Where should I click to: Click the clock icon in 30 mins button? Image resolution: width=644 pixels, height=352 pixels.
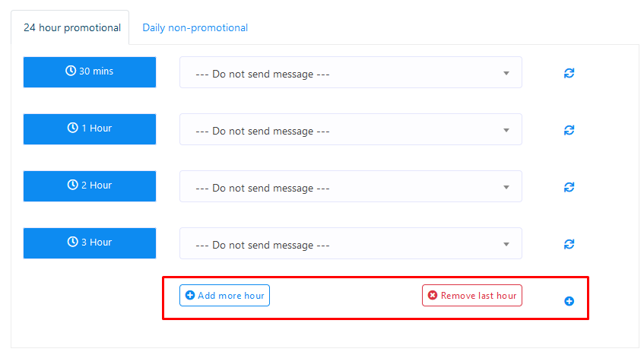71,71
